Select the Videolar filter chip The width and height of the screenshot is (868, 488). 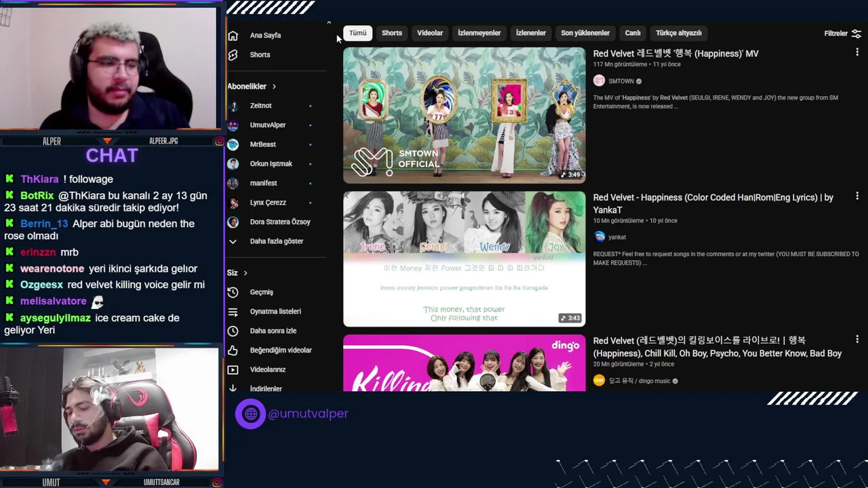pos(430,33)
